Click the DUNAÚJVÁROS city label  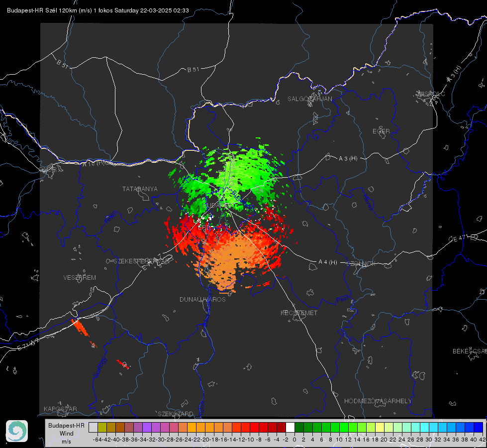[x=202, y=299]
